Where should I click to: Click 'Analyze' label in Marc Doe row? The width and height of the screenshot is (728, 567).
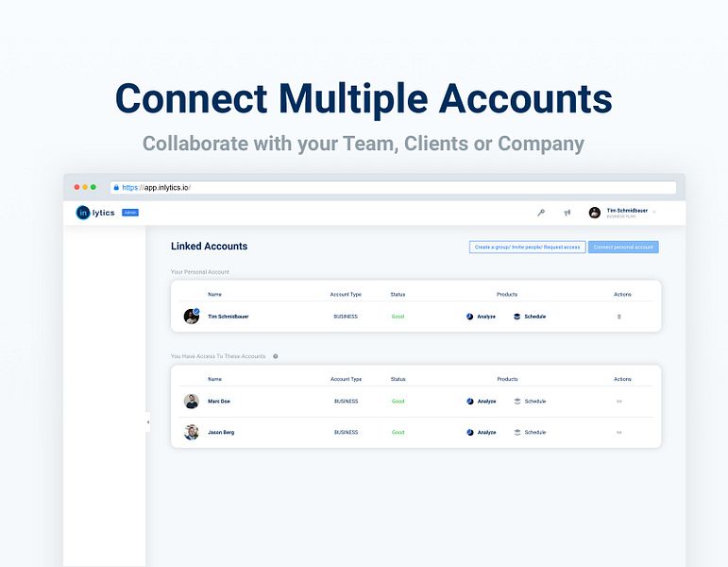486,401
